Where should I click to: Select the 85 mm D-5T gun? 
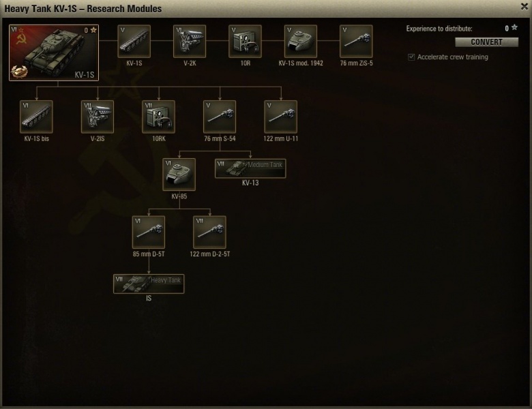point(149,232)
